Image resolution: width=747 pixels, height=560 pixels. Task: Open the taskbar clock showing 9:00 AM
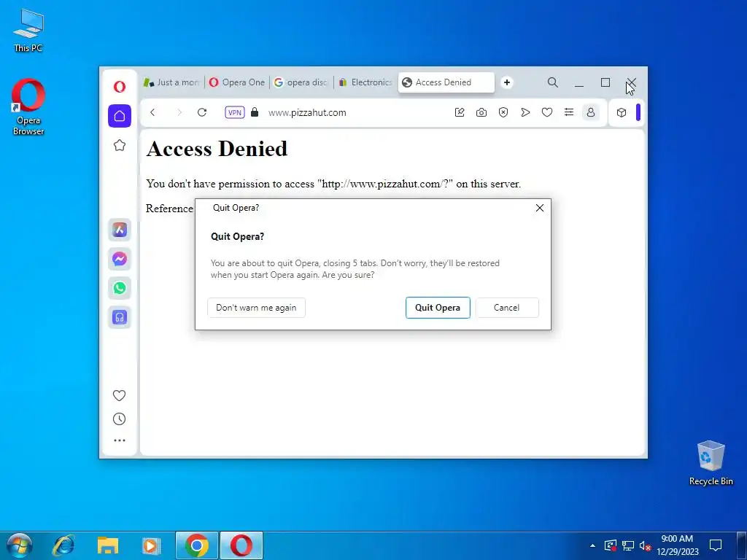[678, 545]
